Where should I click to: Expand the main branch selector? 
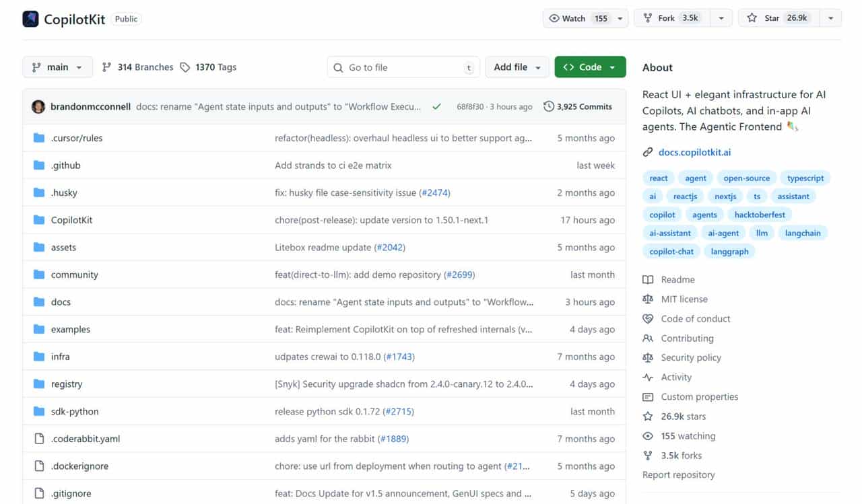(x=57, y=67)
